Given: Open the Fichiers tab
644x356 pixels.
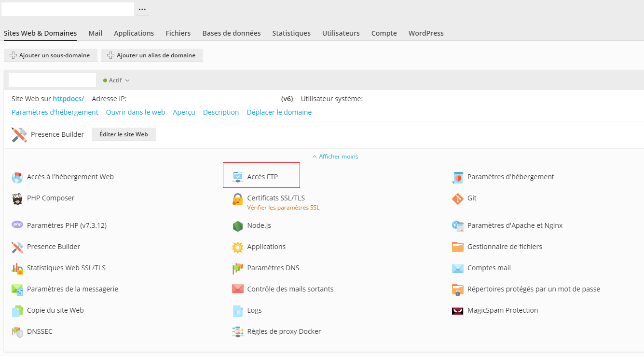Looking at the screenshot, I should (x=178, y=33).
